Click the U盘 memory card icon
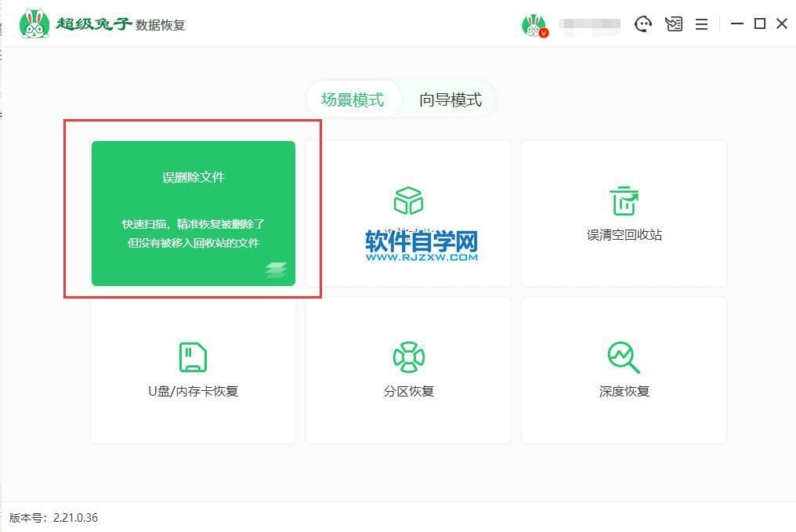This screenshot has width=796, height=532. point(193,357)
